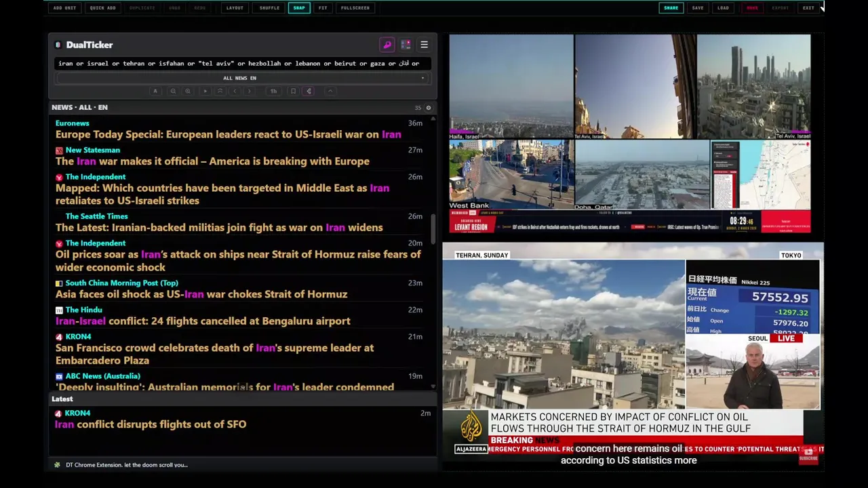Open the feed settings gear icon

428,108
